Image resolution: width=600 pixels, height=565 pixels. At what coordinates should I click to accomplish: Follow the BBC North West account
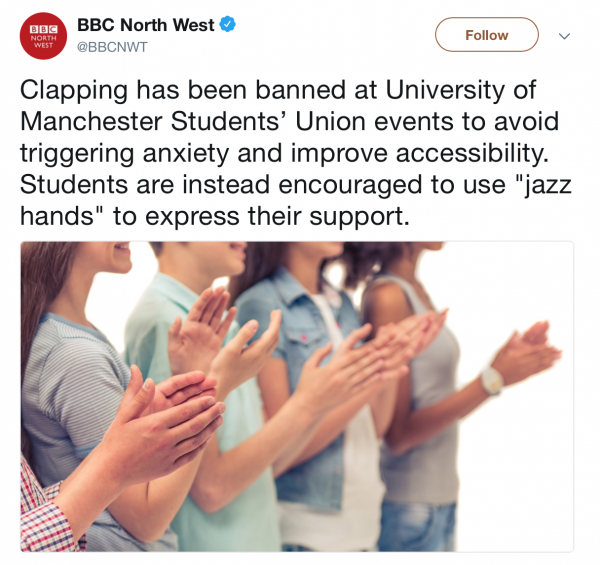(487, 35)
